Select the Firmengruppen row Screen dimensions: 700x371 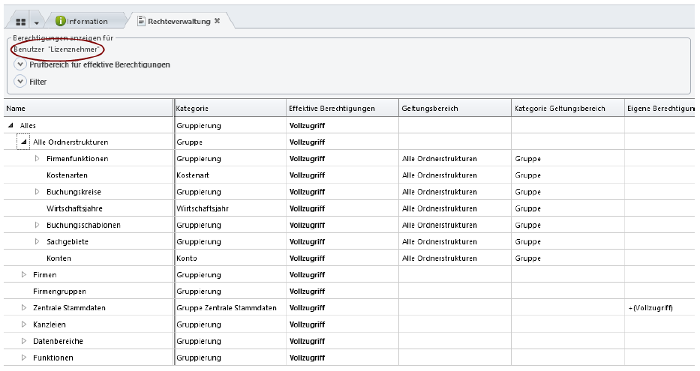pyautogui.click(x=350, y=292)
